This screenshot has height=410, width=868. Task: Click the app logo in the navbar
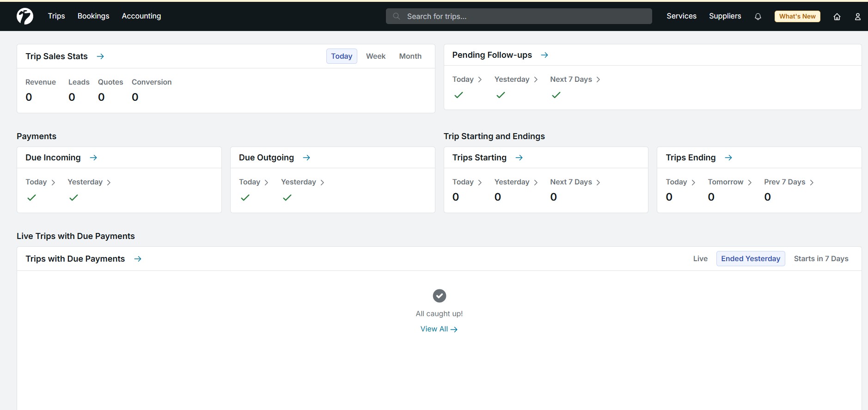tap(25, 16)
